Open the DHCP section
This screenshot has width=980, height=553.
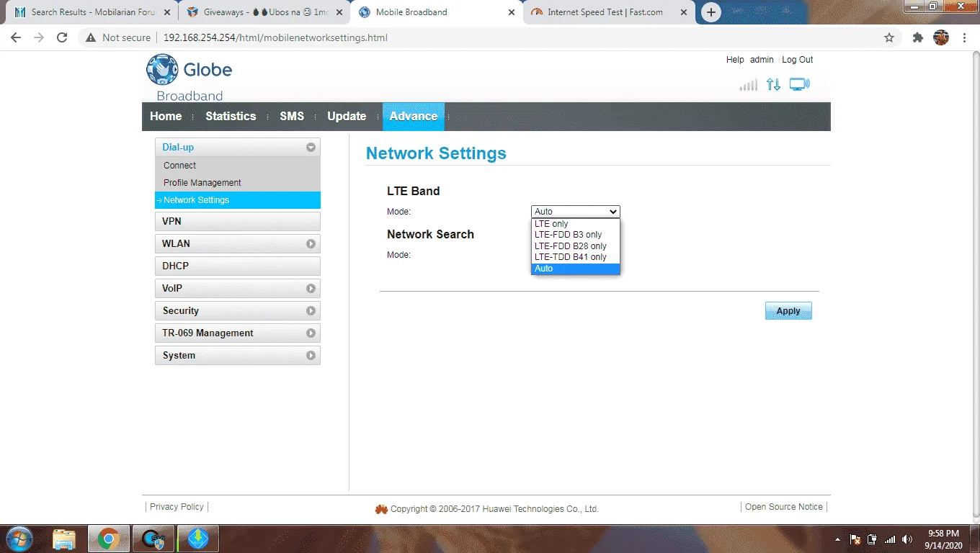pyautogui.click(x=237, y=266)
